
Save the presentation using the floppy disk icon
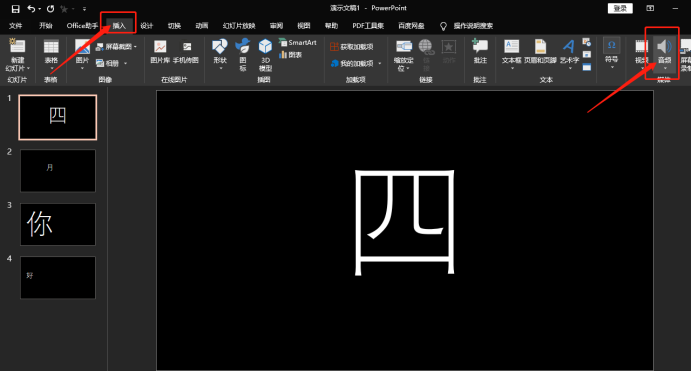(15, 9)
